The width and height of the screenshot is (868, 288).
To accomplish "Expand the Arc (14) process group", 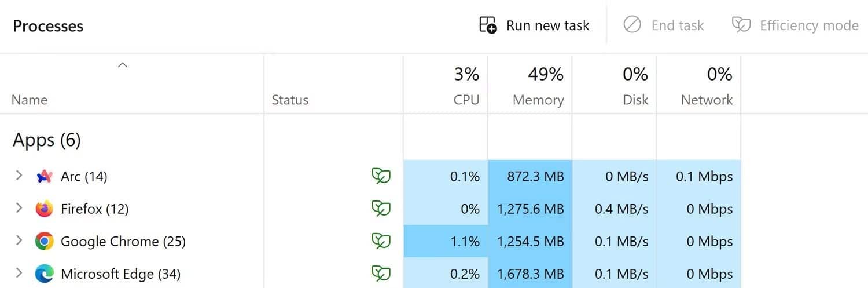I will click(x=19, y=176).
